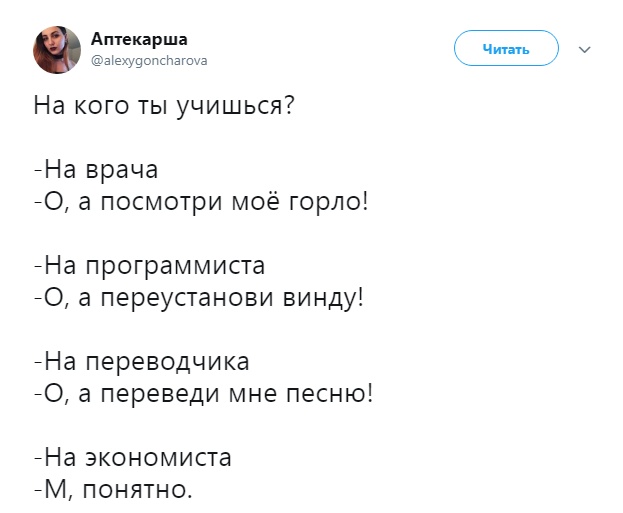The image size is (623, 513).
Task: Click the Аптекарша profile avatar photo
Action: click(58, 49)
